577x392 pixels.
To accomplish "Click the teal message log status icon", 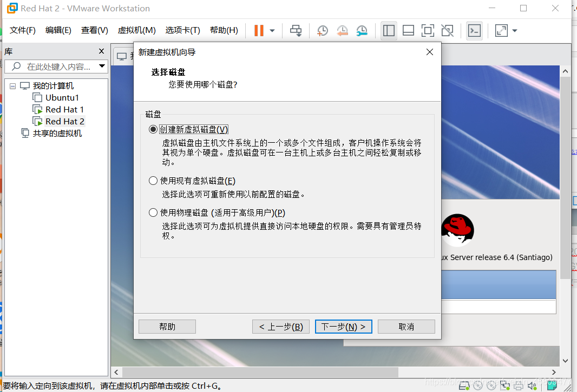I will (552, 385).
